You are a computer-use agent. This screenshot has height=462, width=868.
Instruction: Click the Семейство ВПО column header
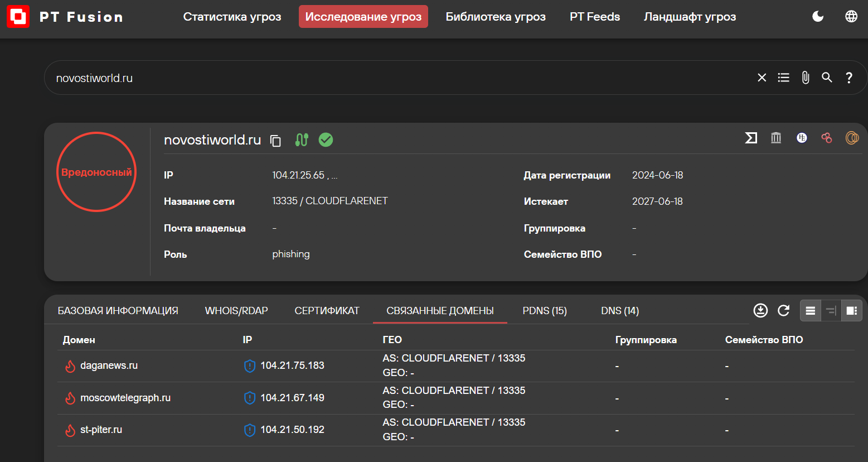tap(764, 340)
